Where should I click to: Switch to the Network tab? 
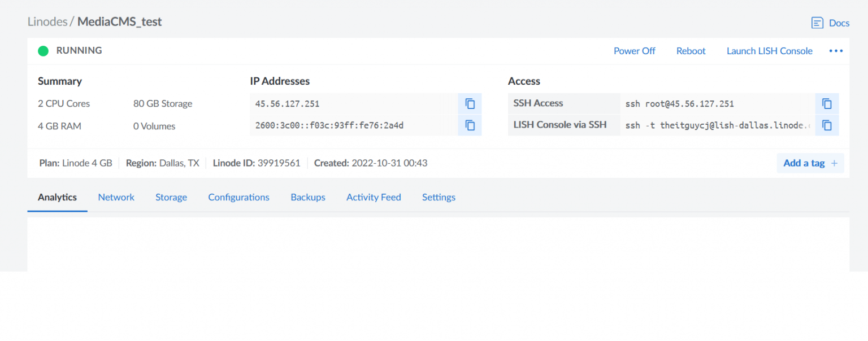click(116, 197)
